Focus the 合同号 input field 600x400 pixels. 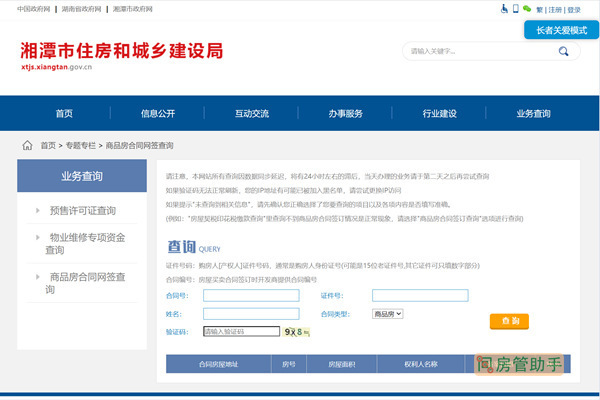251,296
